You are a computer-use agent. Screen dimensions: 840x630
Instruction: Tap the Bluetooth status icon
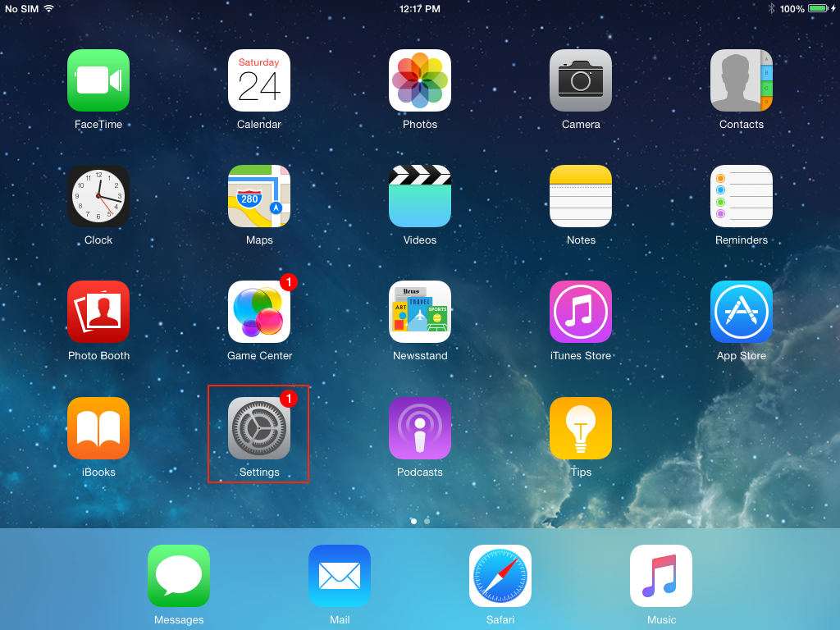coord(771,8)
